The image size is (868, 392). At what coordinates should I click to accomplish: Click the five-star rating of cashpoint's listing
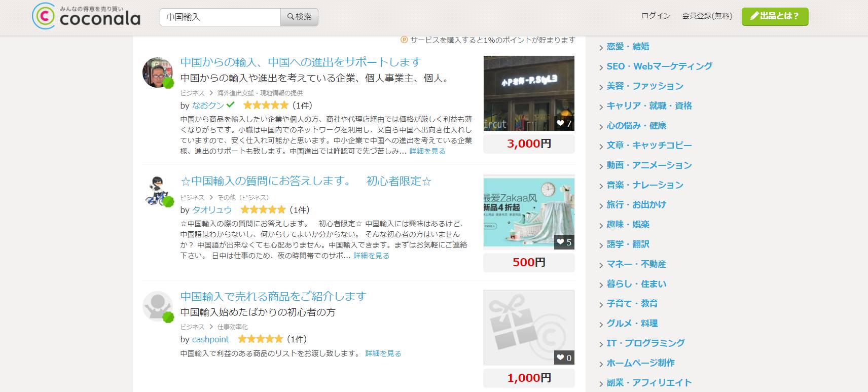260,339
